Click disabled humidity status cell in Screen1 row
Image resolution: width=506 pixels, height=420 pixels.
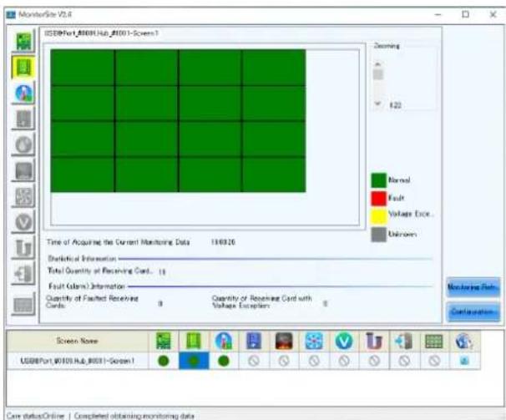pos(254,361)
